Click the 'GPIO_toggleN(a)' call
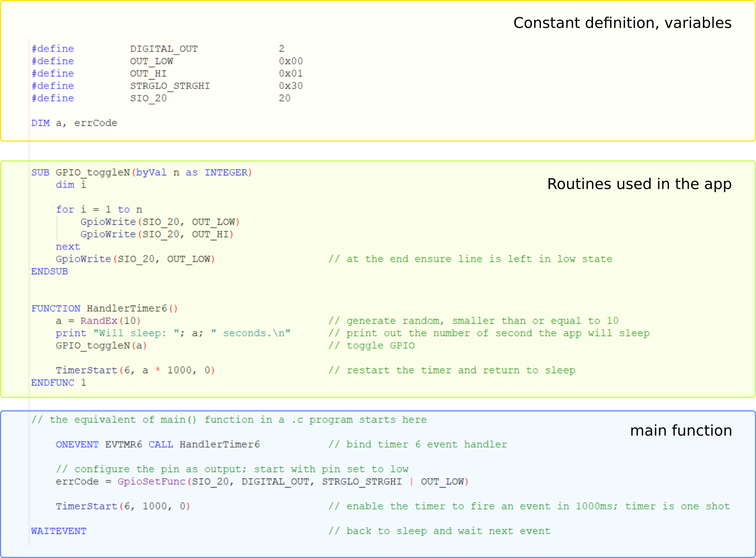This screenshot has height=558, width=756. click(101, 345)
